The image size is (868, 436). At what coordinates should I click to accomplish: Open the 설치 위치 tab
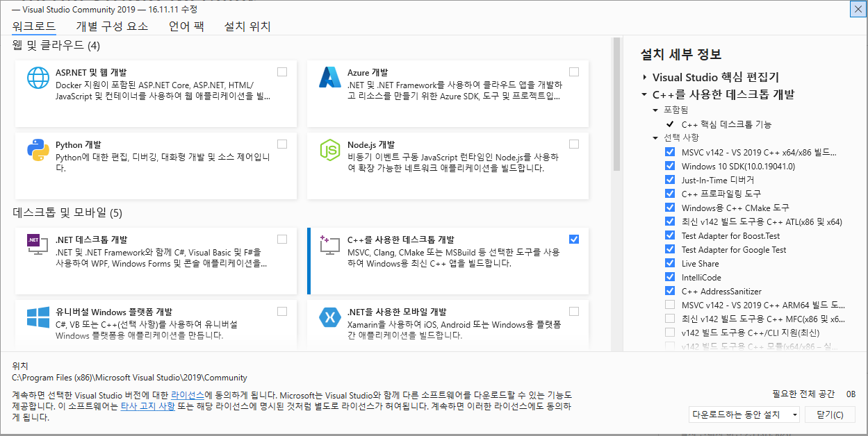tap(247, 26)
